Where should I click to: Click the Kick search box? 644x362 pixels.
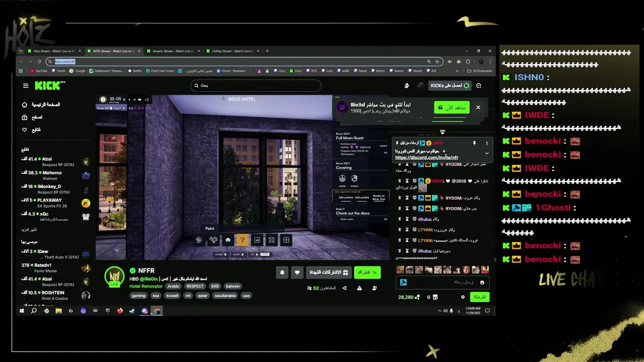[256, 85]
